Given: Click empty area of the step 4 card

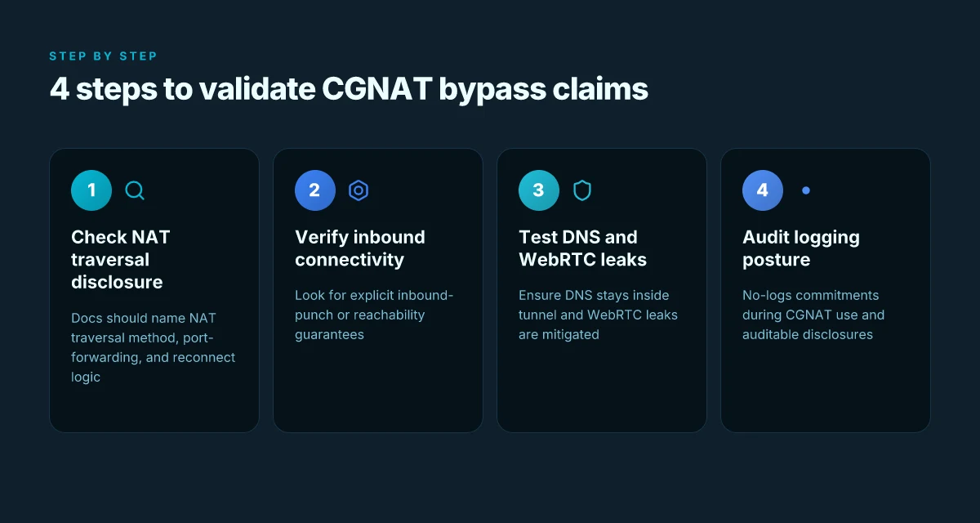Looking at the screenshot, I should [x=825, y=388].
